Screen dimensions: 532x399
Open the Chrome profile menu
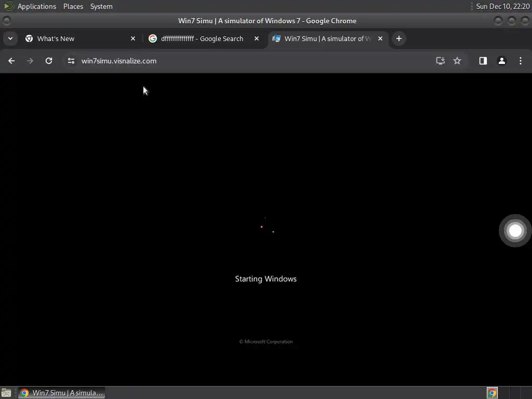pyautogui.click(x=501, y=61)
